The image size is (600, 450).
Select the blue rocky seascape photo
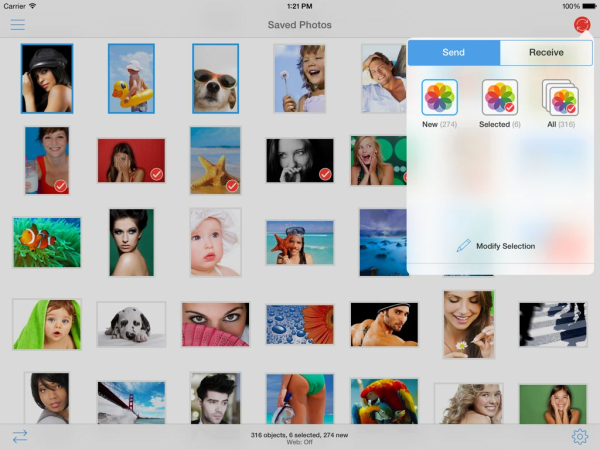[x=383, y=242]
